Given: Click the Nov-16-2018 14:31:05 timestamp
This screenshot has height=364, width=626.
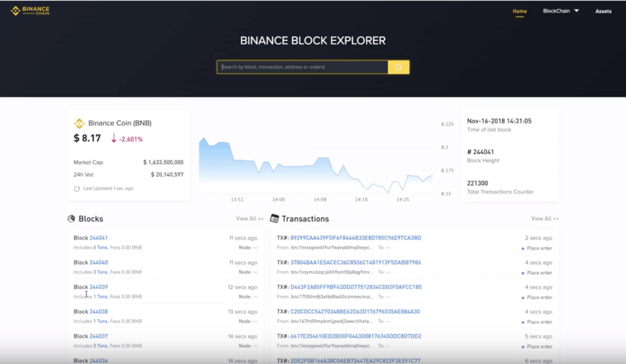Looking at the screenshot, I should (x=499, y=121).
